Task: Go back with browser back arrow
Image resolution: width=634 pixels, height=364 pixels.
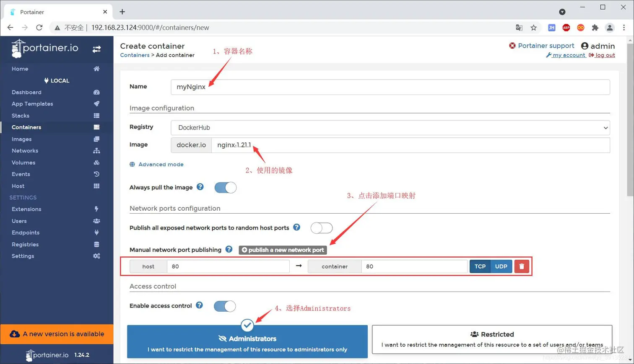Action: [x=10, y=28]
